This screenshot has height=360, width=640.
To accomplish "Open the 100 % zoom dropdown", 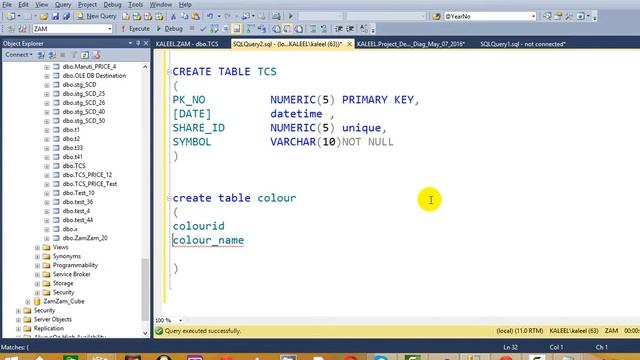I will [180, 320].
